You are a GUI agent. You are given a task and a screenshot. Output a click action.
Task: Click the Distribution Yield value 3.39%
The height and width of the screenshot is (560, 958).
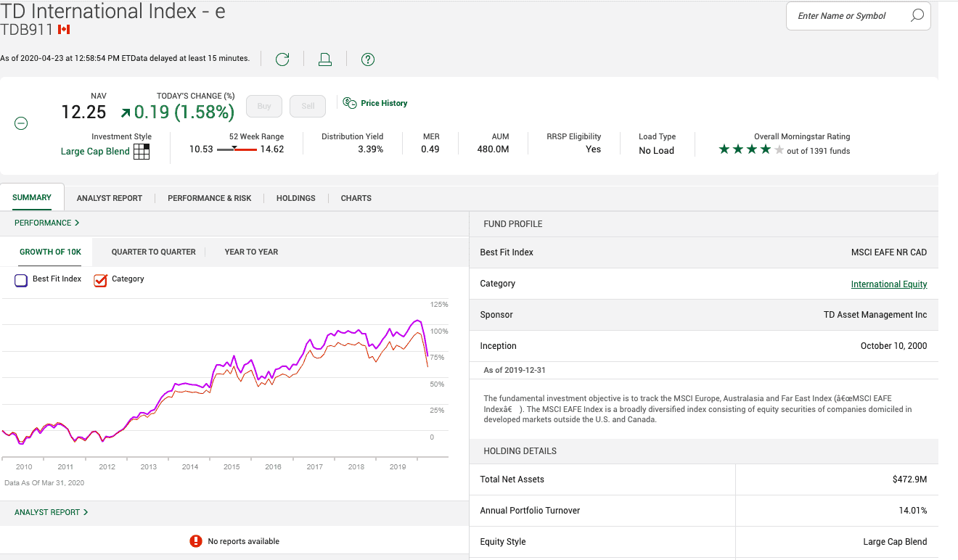tap(370, 149)
